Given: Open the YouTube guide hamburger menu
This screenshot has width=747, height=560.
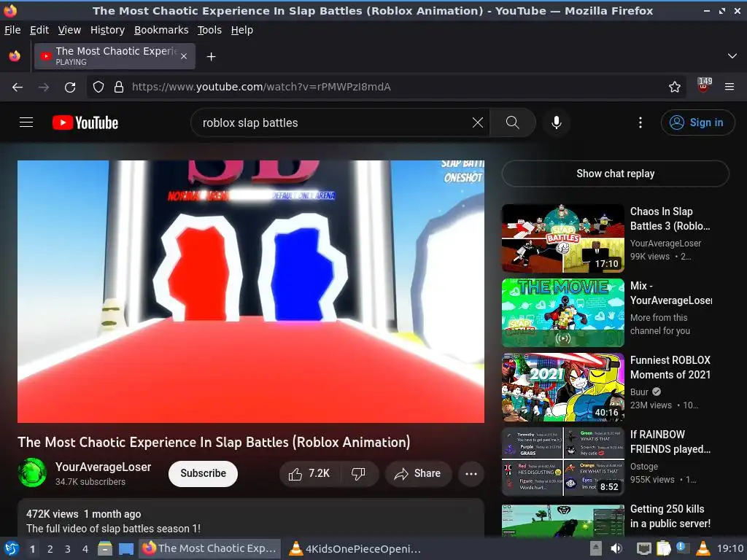Looking at the screenshot, I should (x=26, y=122).
